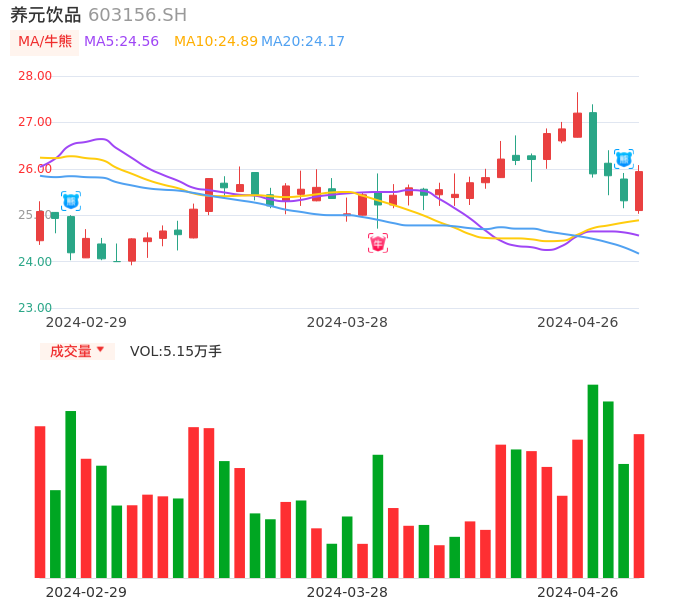This screenshot has height=606, width=686.
Task: Click the first red volume bar on left
Action: tap(40, 502)
